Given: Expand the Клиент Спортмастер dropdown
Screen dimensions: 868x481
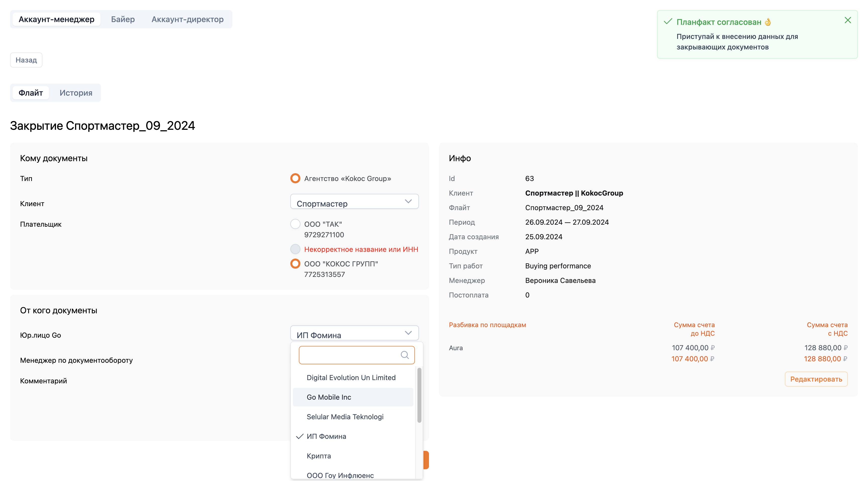Looking at the screenshot, I should click(x=354, y=202).
